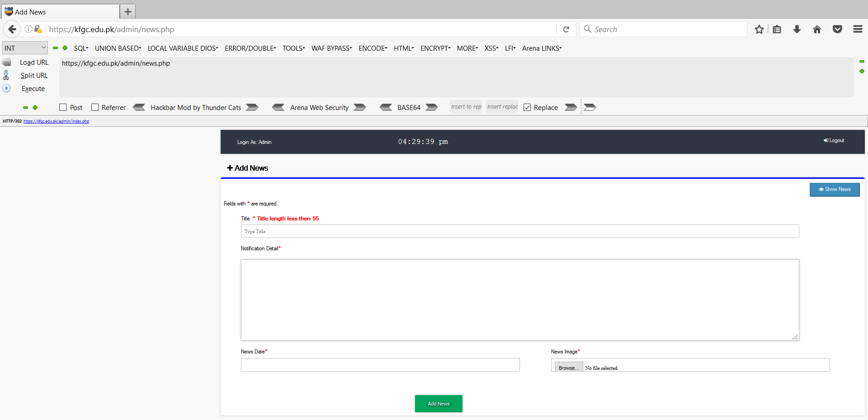Click the Hackbar URL text area
Image resolution: width=868 pixels, height=420 pixels.
tap(456, 77)
